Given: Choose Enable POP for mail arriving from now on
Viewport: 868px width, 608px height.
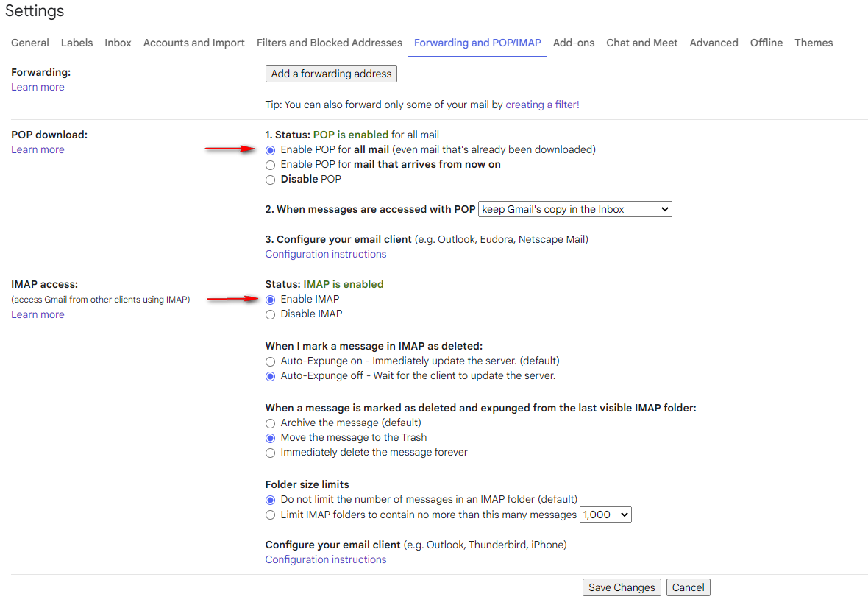Looking at the screenshot, I should pos(271,165).
